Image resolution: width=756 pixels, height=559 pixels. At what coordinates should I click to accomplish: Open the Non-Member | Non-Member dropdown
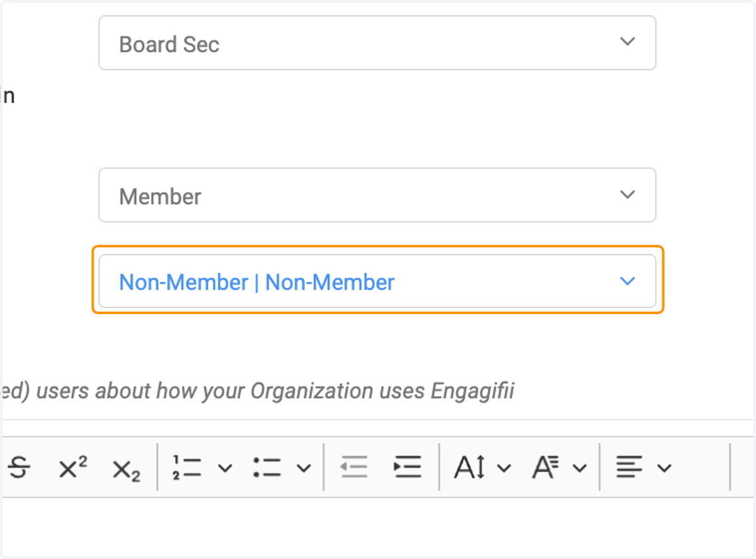click(x=377, y=281)
